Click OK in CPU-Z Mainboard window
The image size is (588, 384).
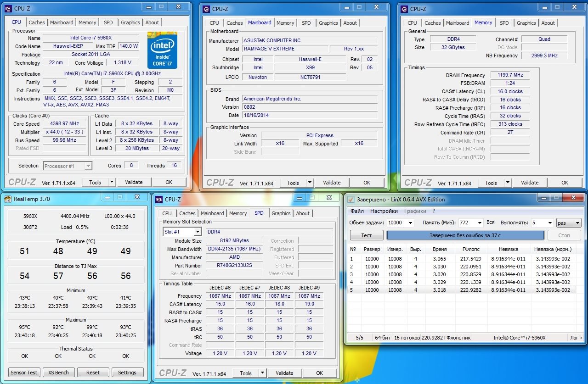tap(367, 183)
